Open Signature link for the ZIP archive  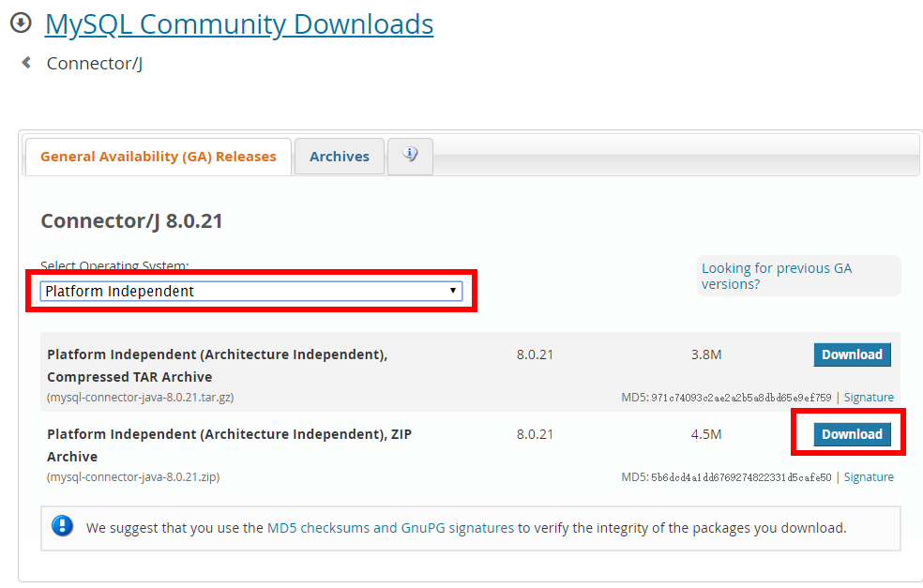pyautogui.click(x=868, y=476)
